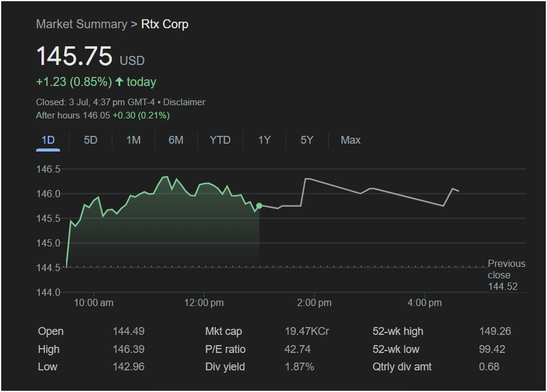Click the Previous close 144.52 label

point(507,275)
